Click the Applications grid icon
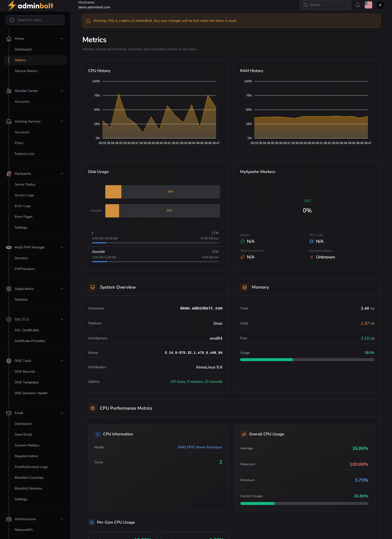The height and width of the screenshot is (539, 392). coord(9,289)
